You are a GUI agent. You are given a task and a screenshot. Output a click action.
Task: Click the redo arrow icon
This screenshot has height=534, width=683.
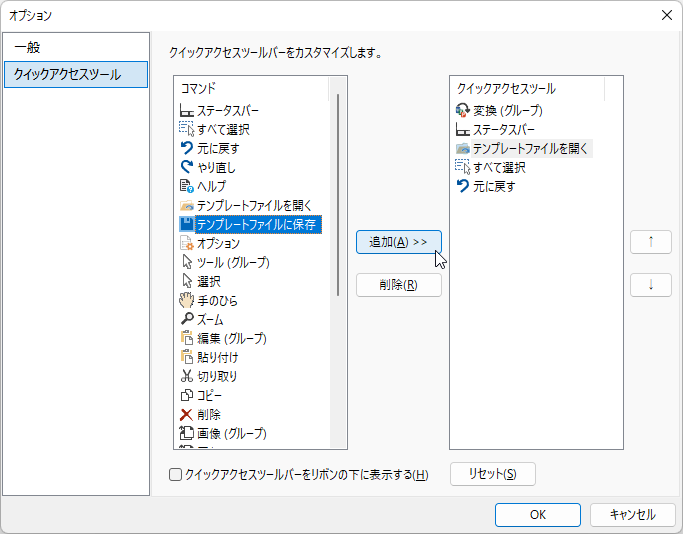pyautogui.click(x=186, y=167)
